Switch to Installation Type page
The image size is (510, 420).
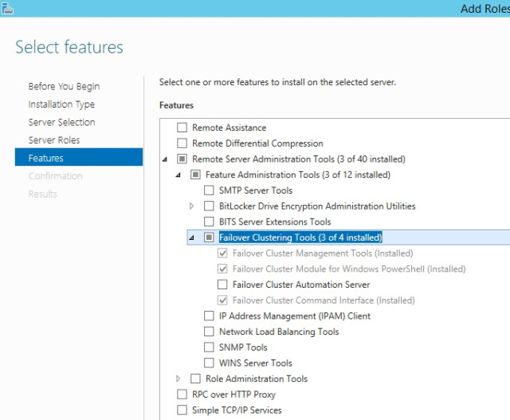[61, 104]
